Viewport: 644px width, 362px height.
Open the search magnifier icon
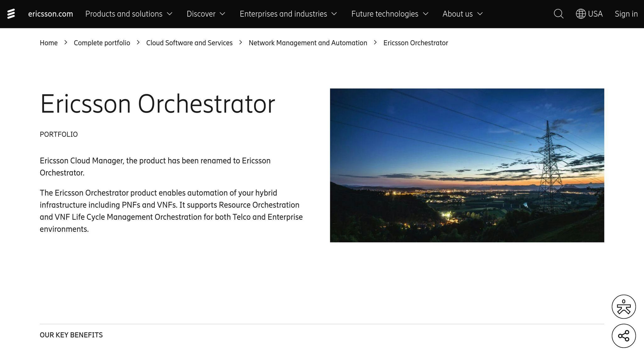click(x=558, y=14)
